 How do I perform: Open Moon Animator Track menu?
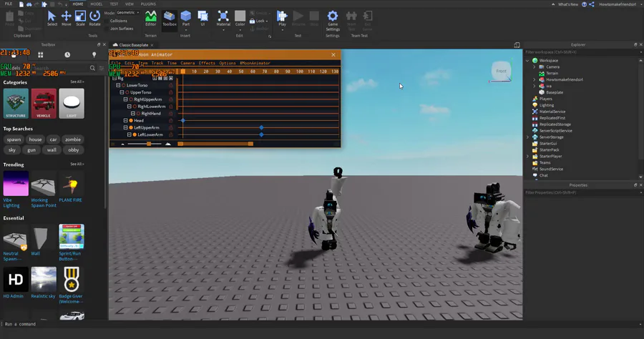pos(157,63)
